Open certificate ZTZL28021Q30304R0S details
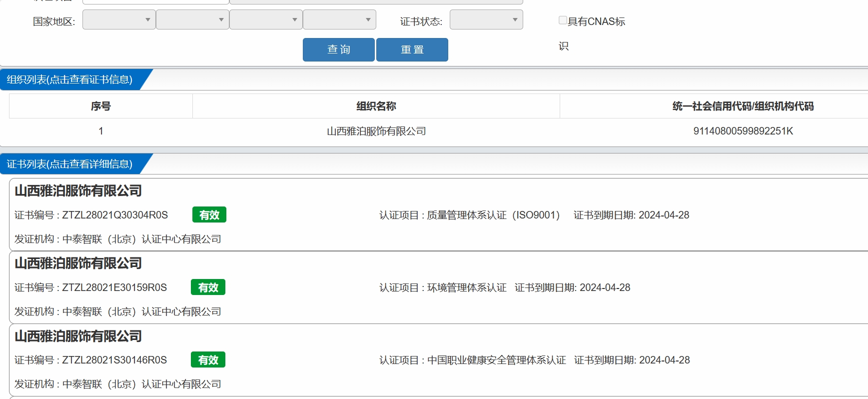The image size is (868, 399). tap(115, 215)
